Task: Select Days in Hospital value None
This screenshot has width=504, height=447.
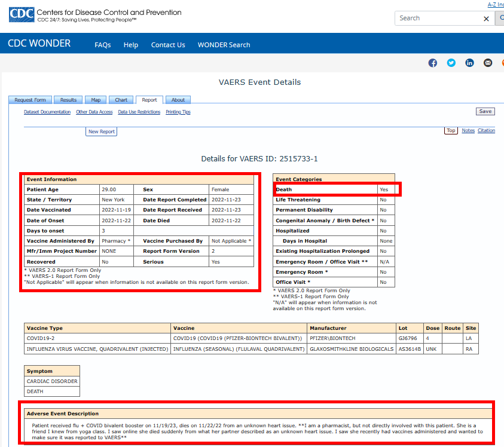Action: [x=386, y=241]
